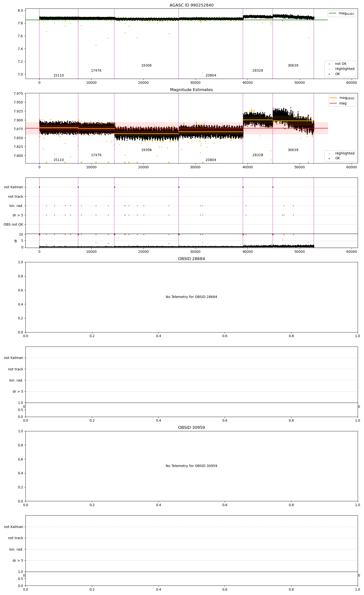This screenshot has width=364, height=595.
Task: Click the 7.950 y-axis tick label
Action: pos(18,102)
